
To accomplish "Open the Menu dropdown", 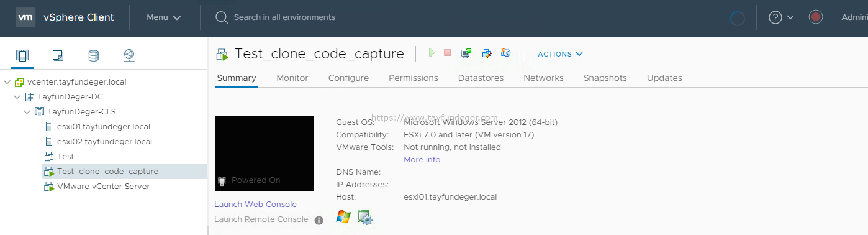I will [164, 17].
